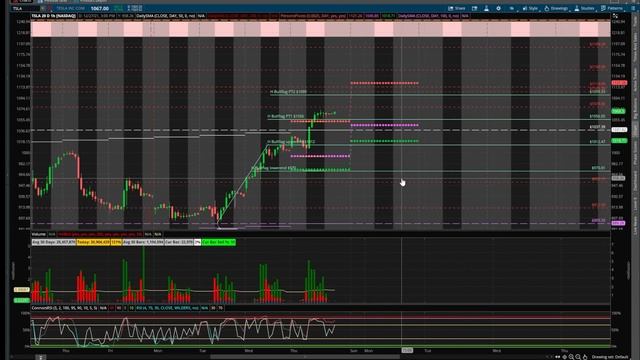Viewport: 640px width, 360px height.
Task: Click the green Cur Bar Sell % label
Action: [x=218, y=242]
